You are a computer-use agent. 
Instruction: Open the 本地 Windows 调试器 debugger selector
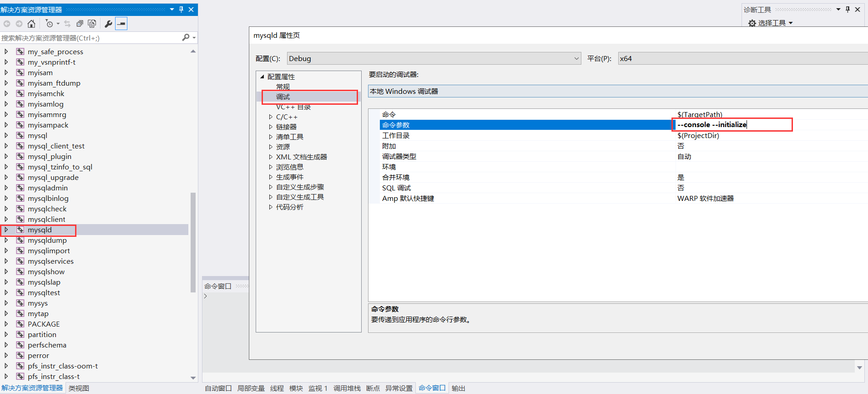point(618,91)
